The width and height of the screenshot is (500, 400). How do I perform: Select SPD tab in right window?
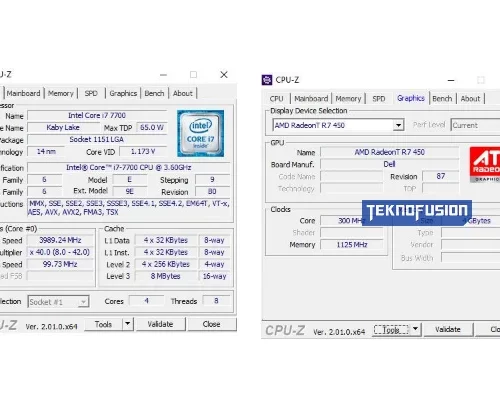click(379, 99)
